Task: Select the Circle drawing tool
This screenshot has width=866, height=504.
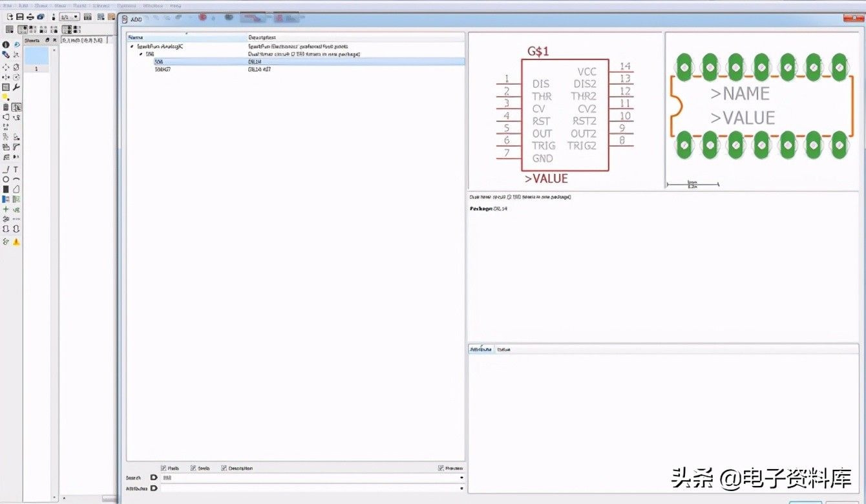Action: point(6,180)
